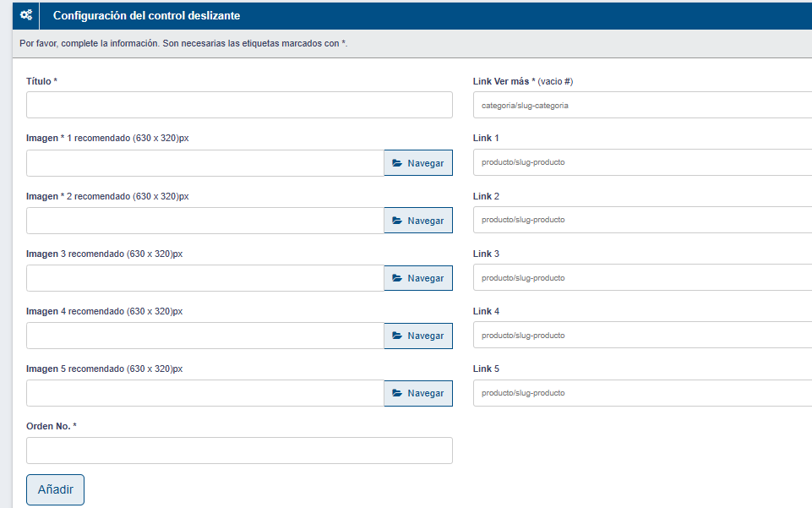Select the Link 2 text box
The width and height of the screenshot is (812, 508).
(x=642, y=220)
